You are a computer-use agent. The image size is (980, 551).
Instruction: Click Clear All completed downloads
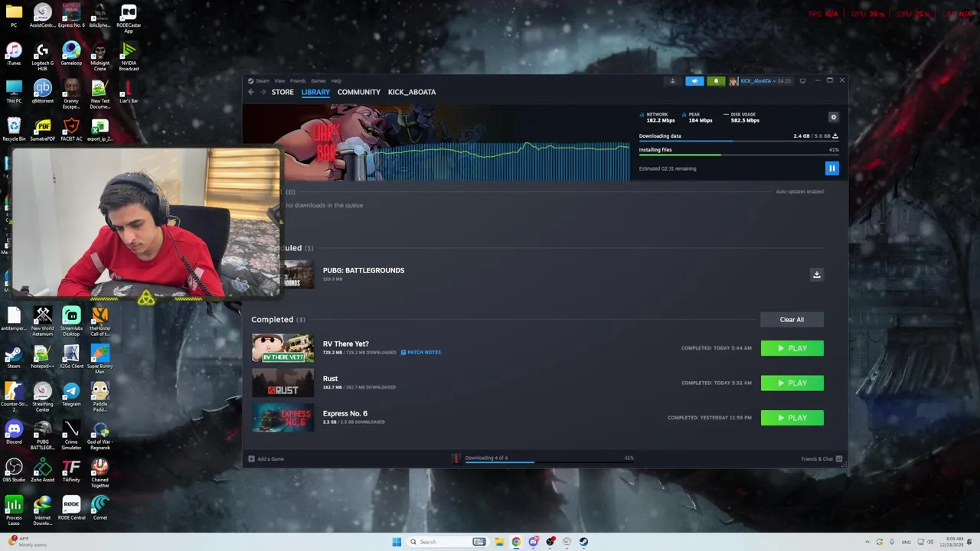click(792, 320)
